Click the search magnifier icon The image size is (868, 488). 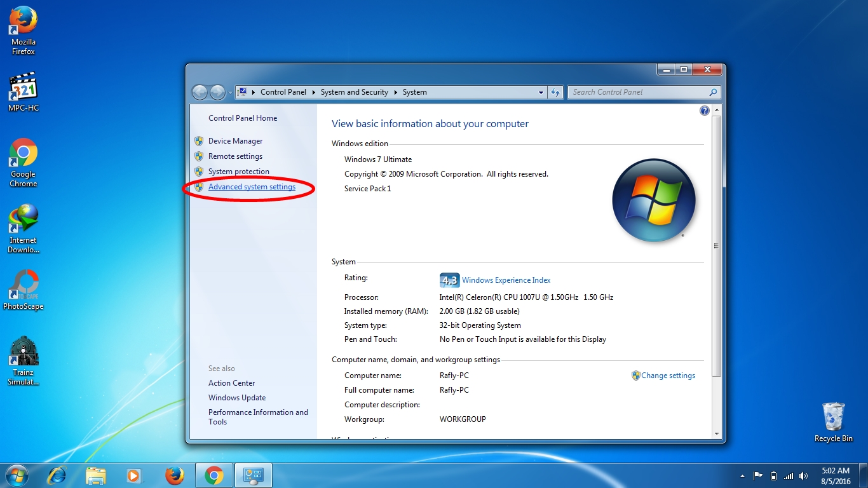(x=713, y=92)
